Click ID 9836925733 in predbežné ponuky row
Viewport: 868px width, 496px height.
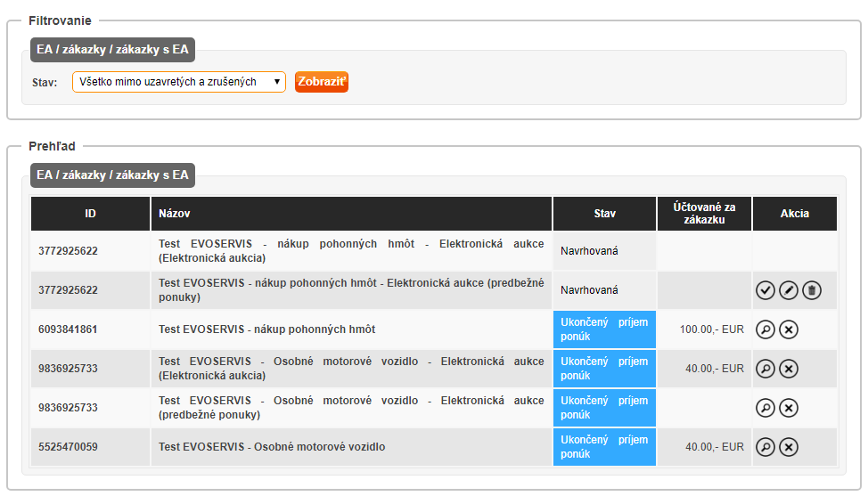[x=68, y=408]
